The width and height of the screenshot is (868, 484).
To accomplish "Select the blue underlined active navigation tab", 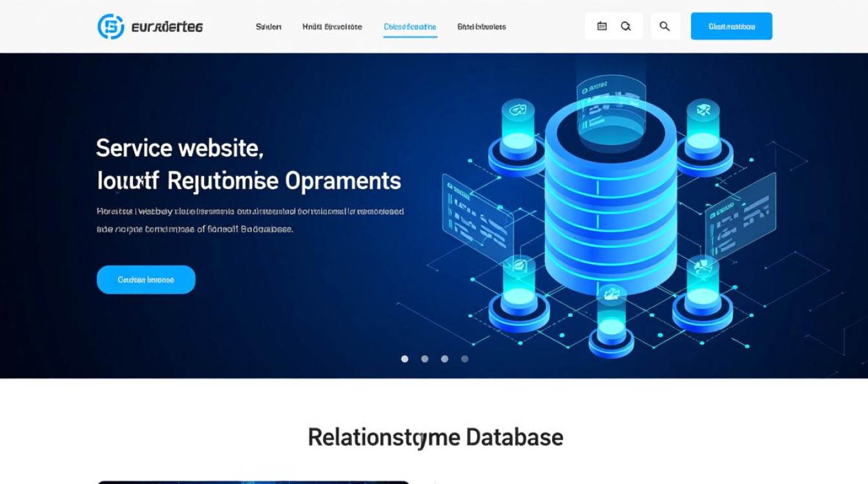I will point(410,27).
